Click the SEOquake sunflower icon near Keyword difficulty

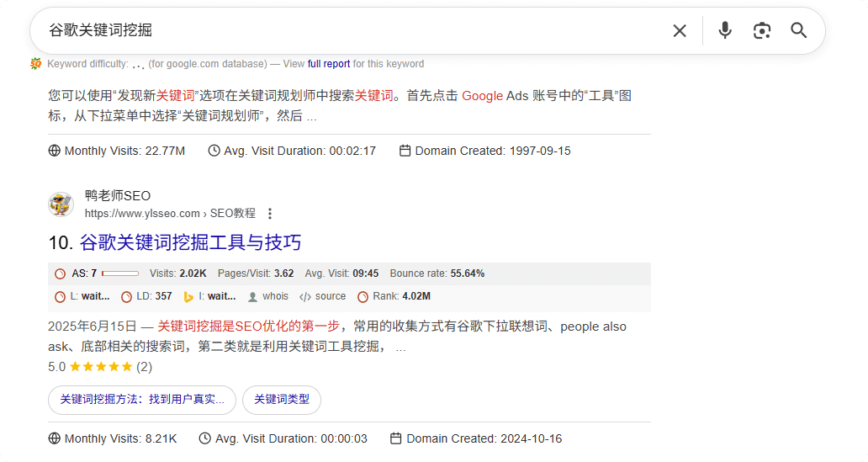point(36,64)
